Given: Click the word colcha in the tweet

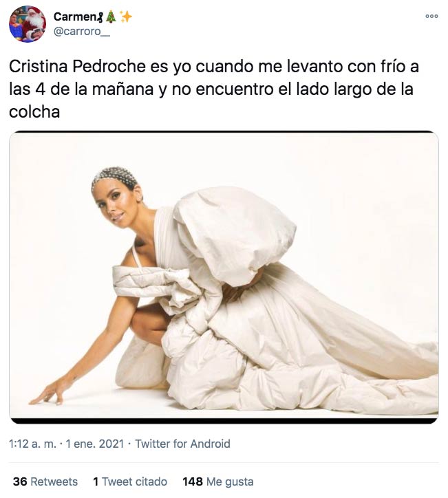Looking at the screenshot, I should pyautogui.click(x=34, y=112).
